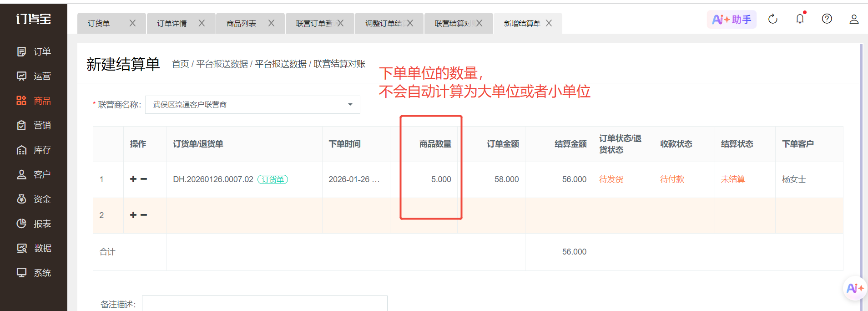Close the 新增结算单 tab
Image resolution: width=868 pixels, height=311 pixels.
(x=549, y=23)
